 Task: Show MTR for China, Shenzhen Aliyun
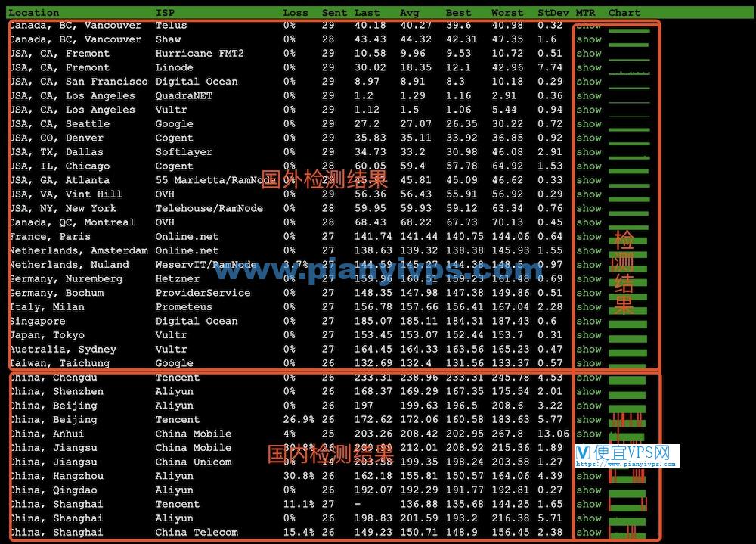click(x=589, y=391)
